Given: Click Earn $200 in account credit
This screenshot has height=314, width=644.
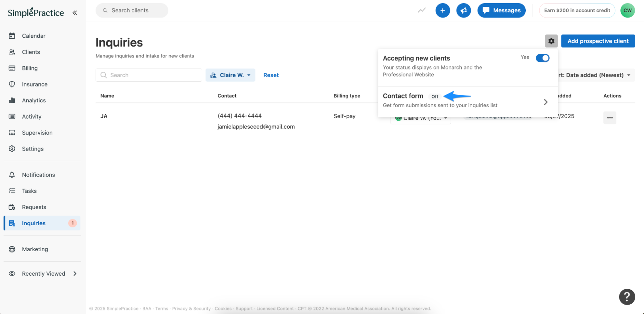Looking at the screenshot, I should (577, 10).
